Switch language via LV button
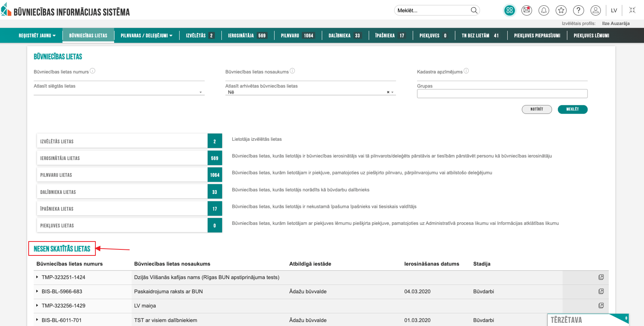 pos(614,11)
